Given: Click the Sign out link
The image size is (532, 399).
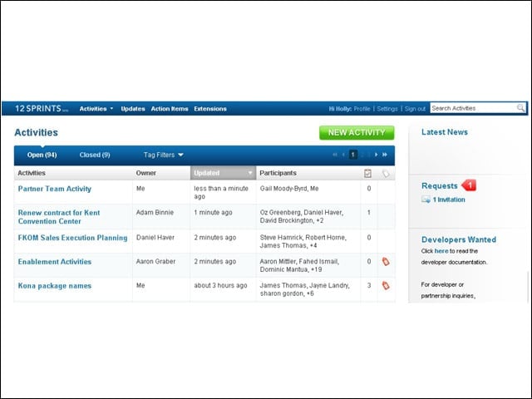Looking at the screenshot, I should 415,109.
